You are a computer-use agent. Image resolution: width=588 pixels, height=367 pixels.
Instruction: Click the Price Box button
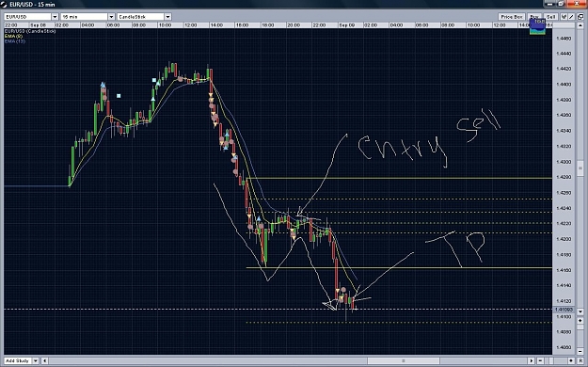(x=512, y=17)
